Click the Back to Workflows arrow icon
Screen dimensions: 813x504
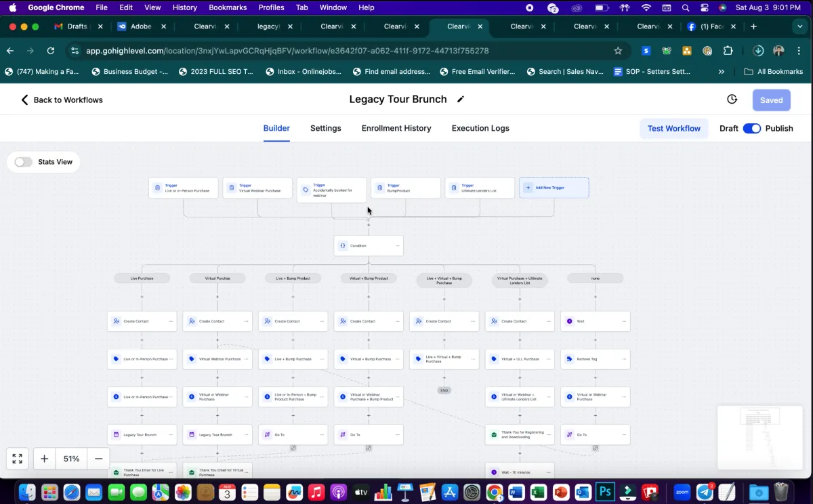[x=24, y=100]
